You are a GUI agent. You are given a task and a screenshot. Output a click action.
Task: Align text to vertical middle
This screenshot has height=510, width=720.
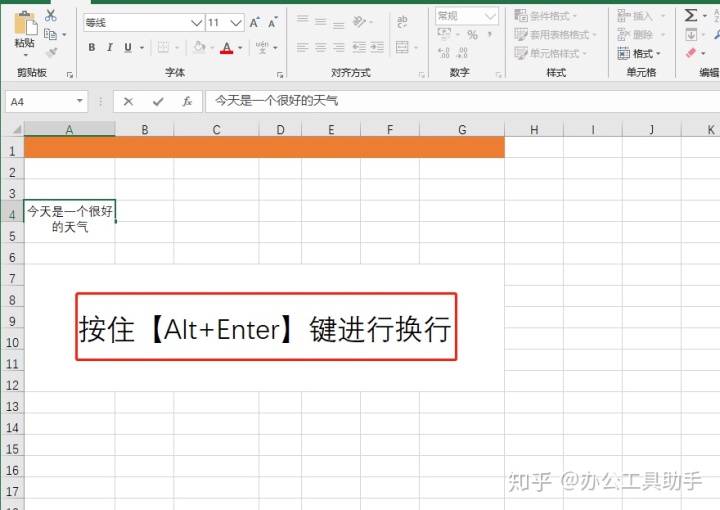(321, 21)
